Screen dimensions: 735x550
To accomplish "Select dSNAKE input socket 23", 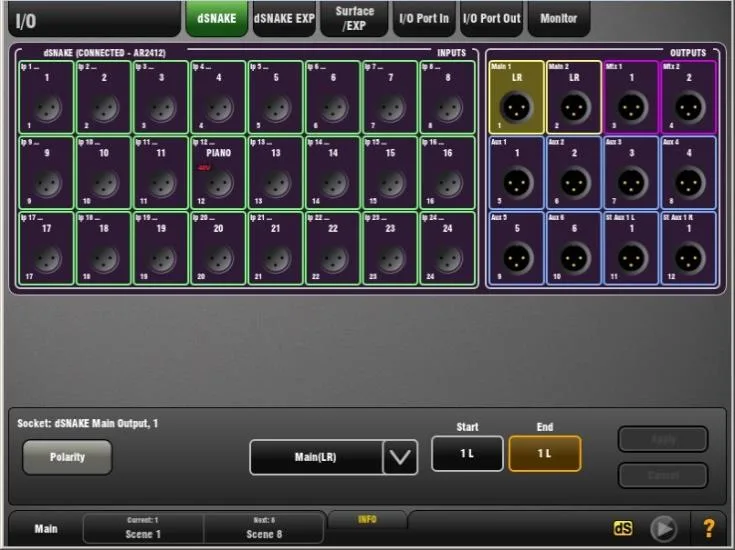I will 390,248.
